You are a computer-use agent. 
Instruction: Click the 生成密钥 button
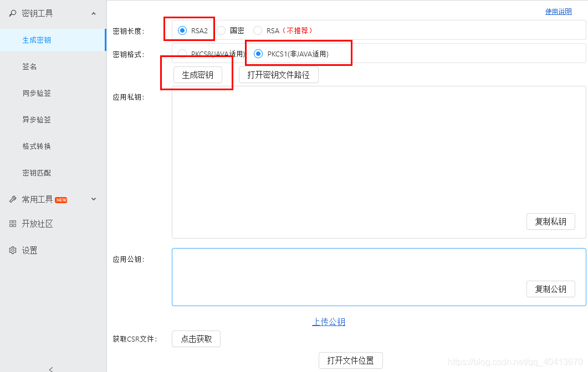(198, 75)
